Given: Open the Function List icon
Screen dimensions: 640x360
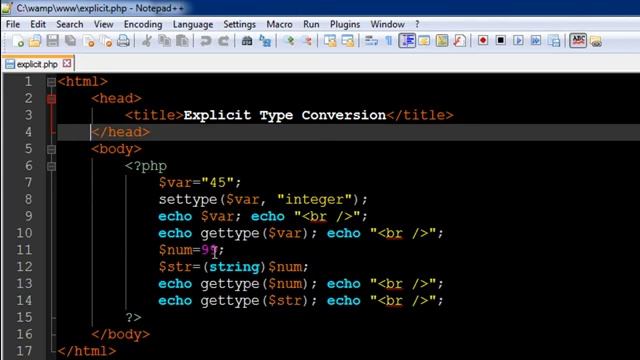Looking at the screenshot, I should pos(460,41).
